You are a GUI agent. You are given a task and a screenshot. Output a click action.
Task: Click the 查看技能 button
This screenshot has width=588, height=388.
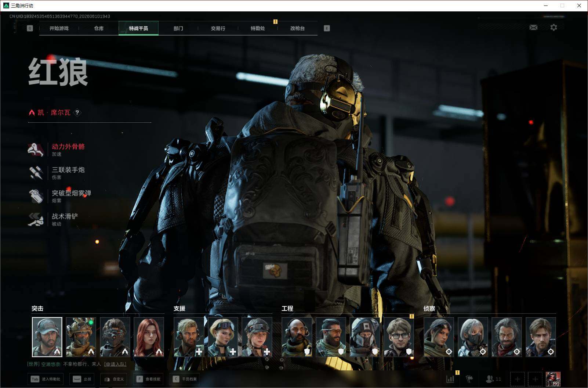point(148,379)
